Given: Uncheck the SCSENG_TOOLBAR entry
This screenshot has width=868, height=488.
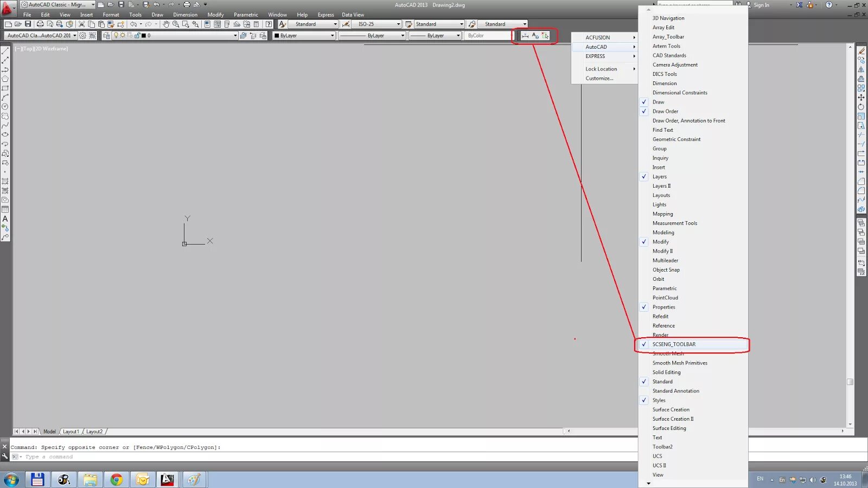Looking at the screenshot, I should (693, 344).
